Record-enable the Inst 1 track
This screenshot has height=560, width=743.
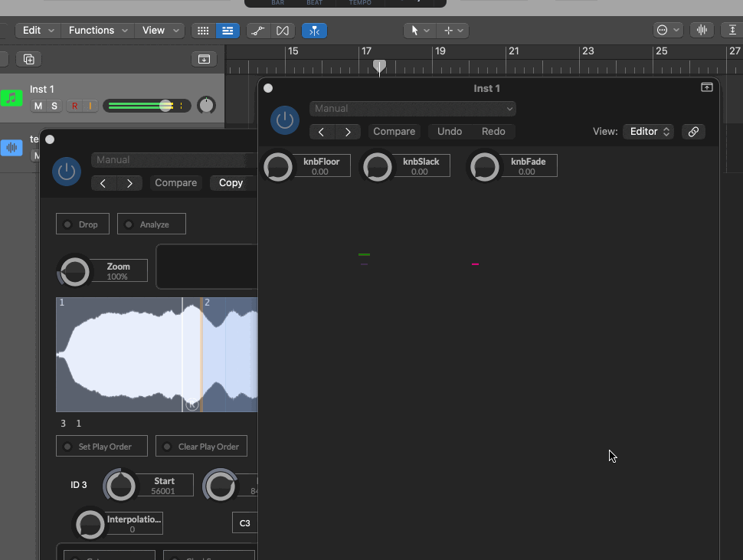tap(74, 106)
